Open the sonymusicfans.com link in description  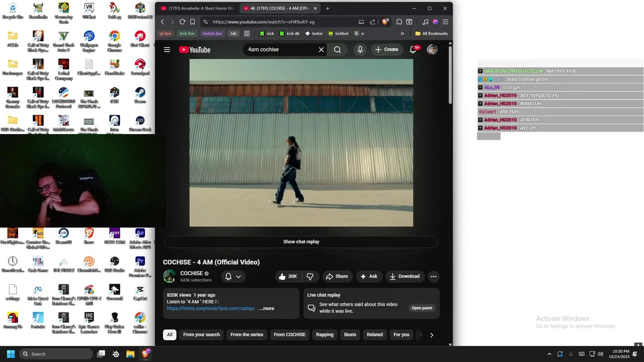pos(211,309)
